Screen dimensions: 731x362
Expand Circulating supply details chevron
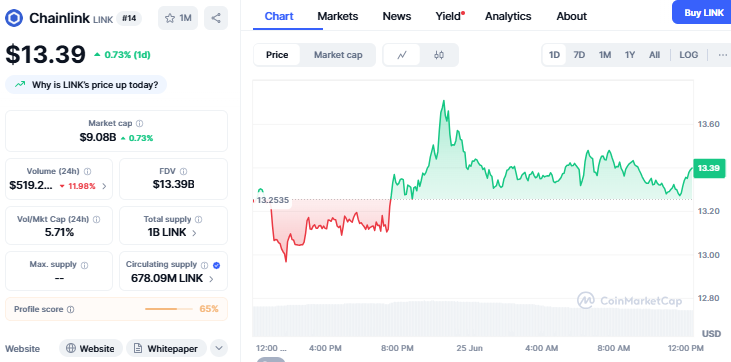tap(211, 279)
